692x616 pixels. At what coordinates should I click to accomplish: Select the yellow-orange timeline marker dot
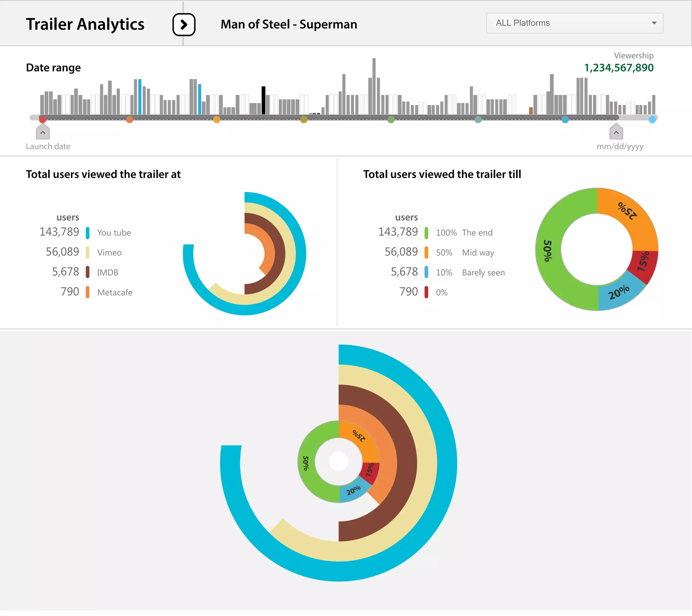point(217,119)
